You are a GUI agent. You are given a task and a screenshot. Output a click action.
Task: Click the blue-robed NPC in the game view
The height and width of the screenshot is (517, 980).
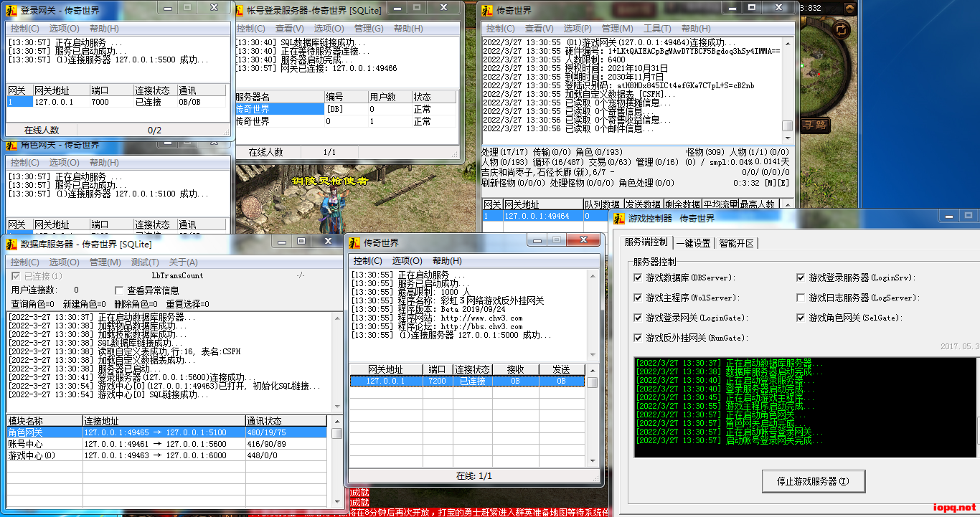click(x=331, y=209)
